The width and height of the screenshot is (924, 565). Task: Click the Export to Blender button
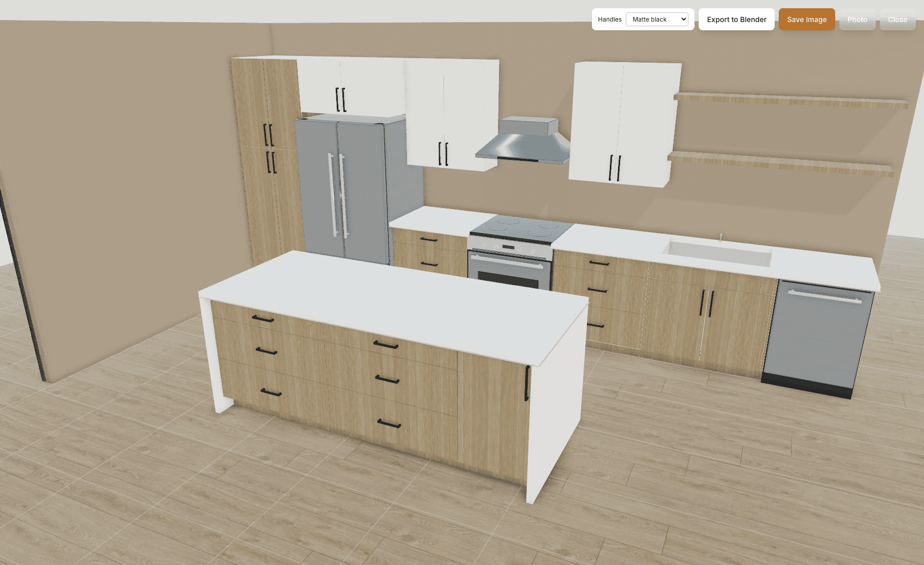click(x=736, y=20)
